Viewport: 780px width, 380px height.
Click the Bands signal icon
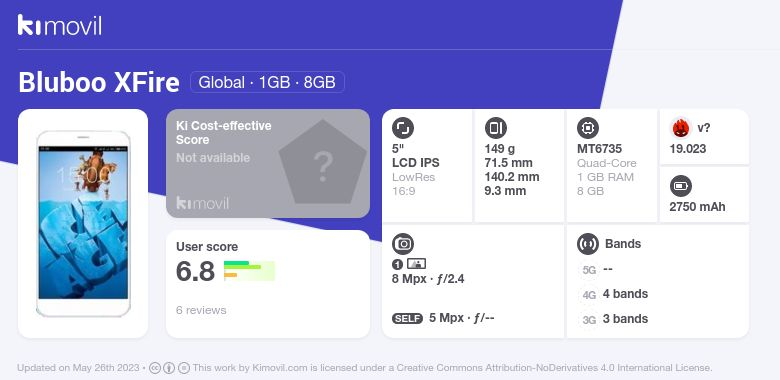587,244
